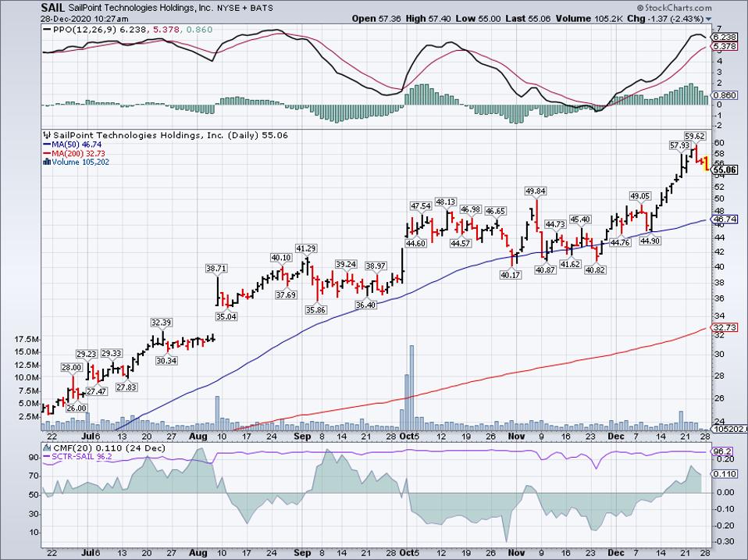Click the 29.33 price label
The height and width of the screenshot is (560, 748).
111,354
